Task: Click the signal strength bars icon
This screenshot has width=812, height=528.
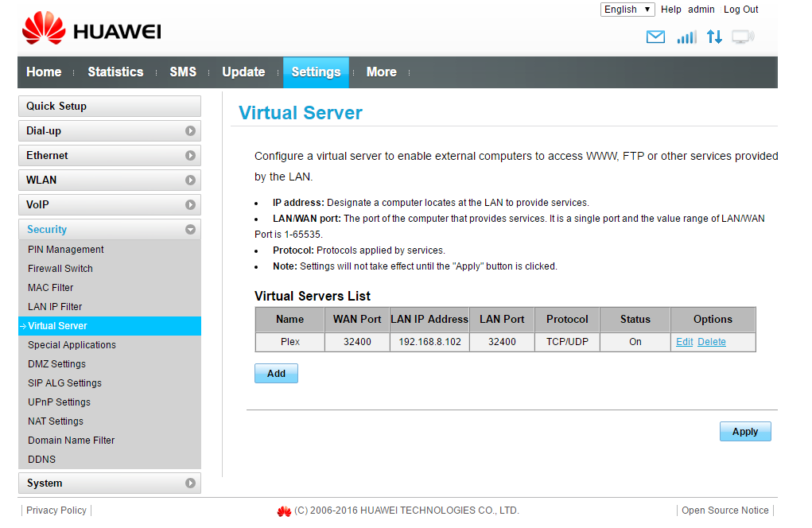Action: point(686,37)
